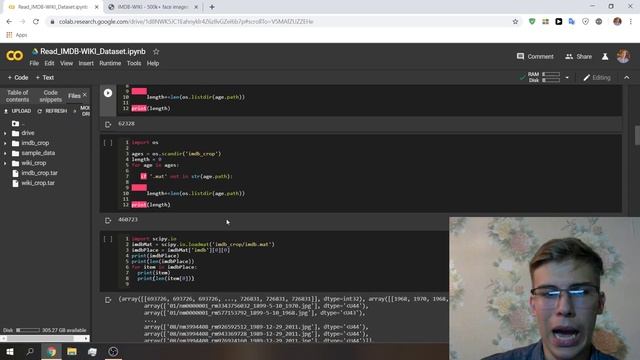This screenshot has width=640, height=360.
Task: Expand the imdb_crop folder
Action: point(5,143)
